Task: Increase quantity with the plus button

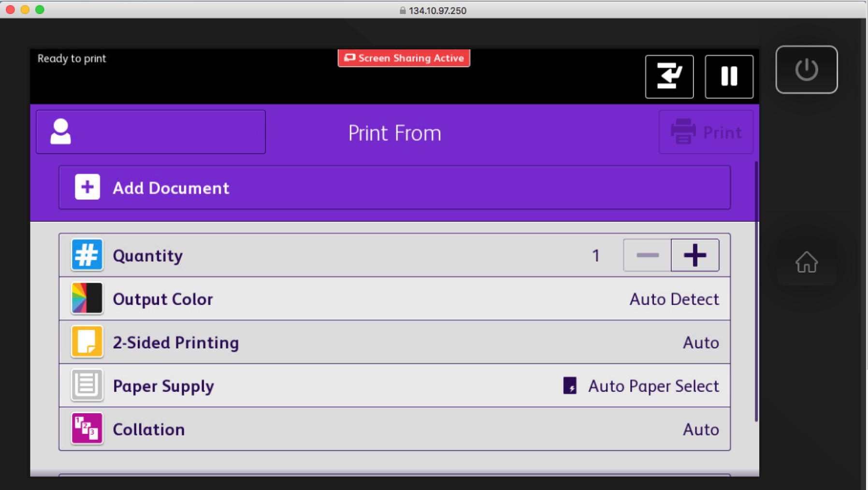Action: [x=694, y=255]
